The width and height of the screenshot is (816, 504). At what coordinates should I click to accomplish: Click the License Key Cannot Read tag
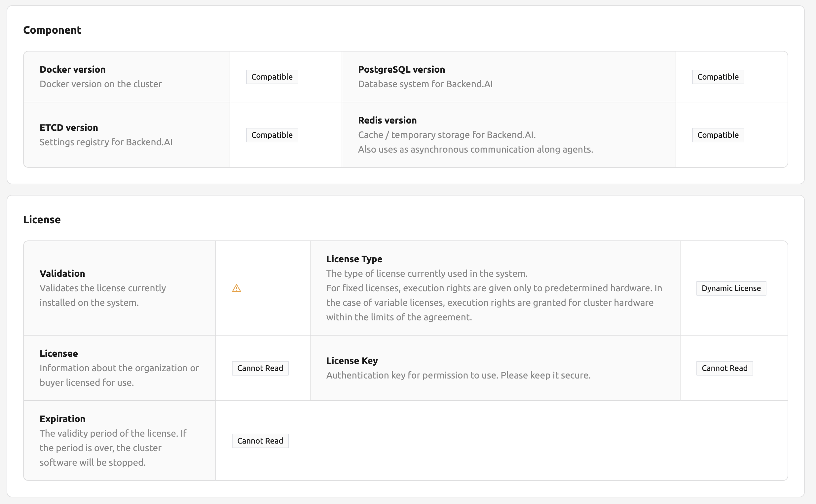pos(724,368)
